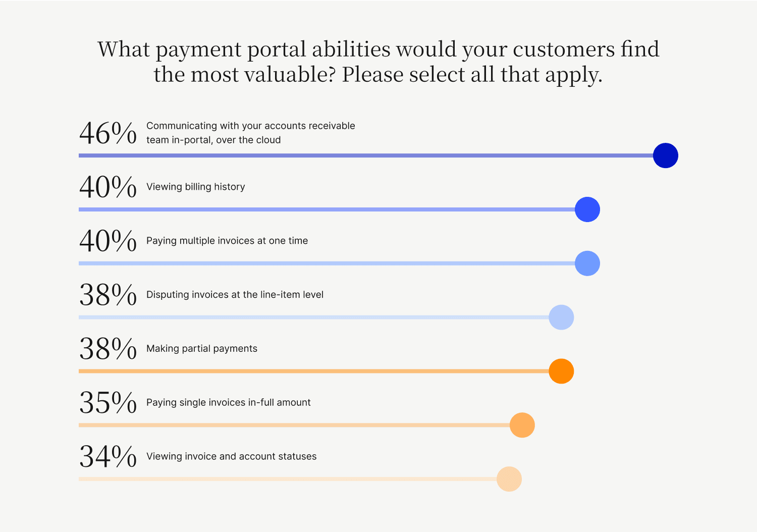Click the dark blue dot ending the 46% bar

click(x=665, y=155)
